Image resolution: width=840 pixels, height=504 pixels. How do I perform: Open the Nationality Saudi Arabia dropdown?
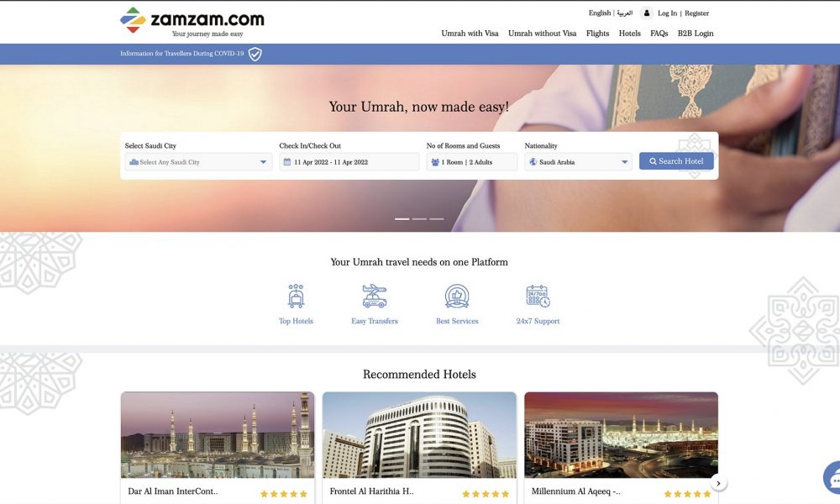[x=578, y=162]
